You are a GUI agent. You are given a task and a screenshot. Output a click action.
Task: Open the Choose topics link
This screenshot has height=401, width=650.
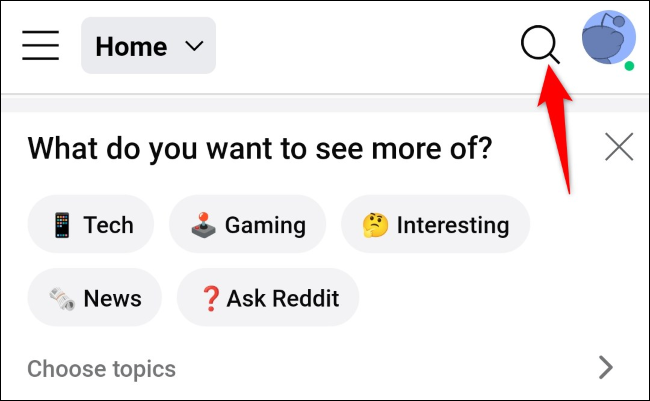coord(102,369)
